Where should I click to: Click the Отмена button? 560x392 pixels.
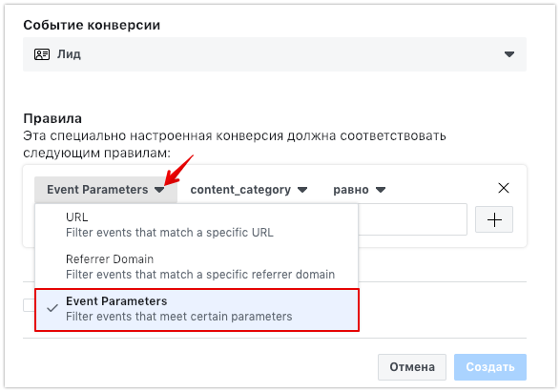coord(412,367)
